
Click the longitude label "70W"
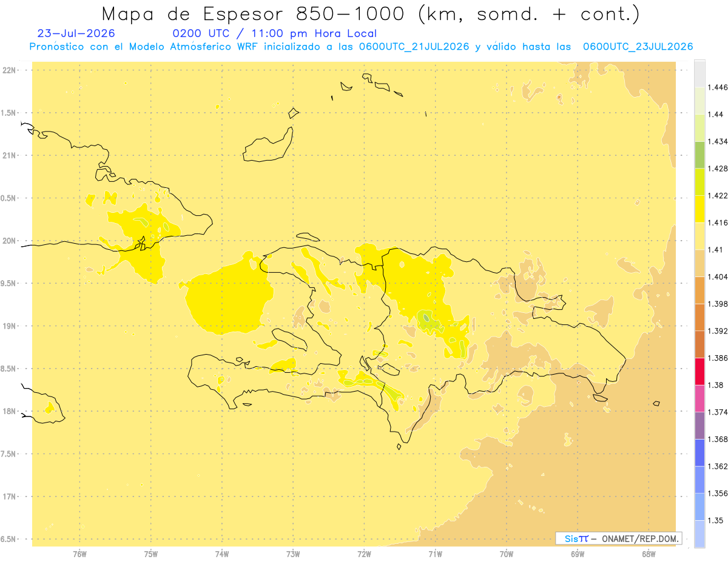(x=507, y=554)
